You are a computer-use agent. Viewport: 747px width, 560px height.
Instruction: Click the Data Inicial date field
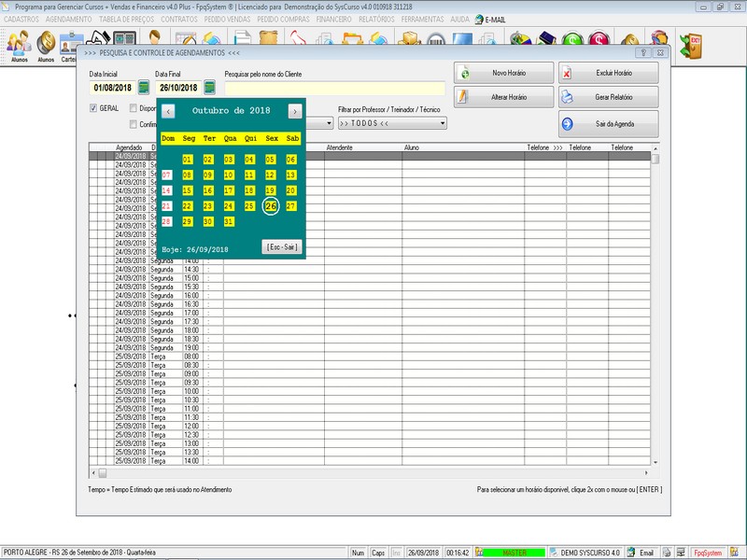pyautogui.click(x=112, y=88)
